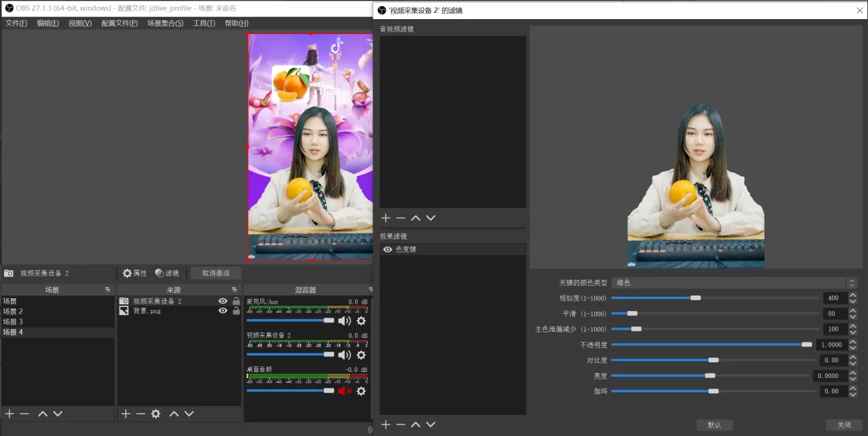
Task: Open the 场景集合(S) menu
Action: point(165,23)
